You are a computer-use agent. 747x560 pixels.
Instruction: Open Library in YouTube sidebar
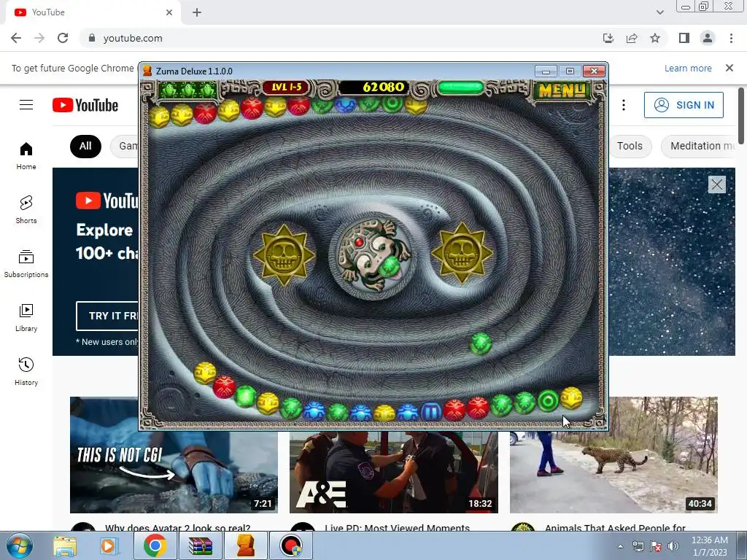click(x=26, y=318)
